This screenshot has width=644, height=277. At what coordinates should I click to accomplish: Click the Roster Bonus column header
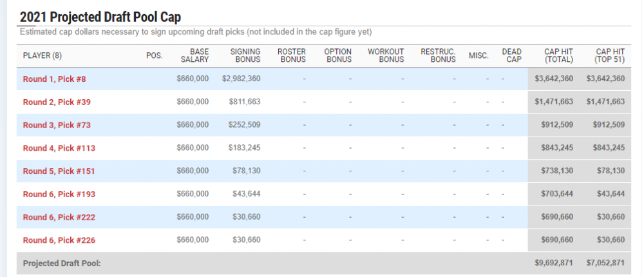(x=291, y=55)
